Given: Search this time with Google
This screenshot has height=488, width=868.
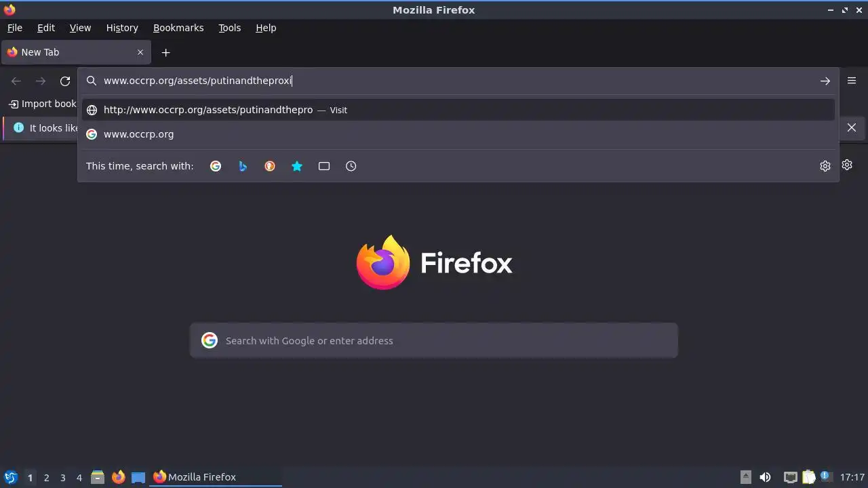Looking at the screenshot, I should tap(216, 166).
